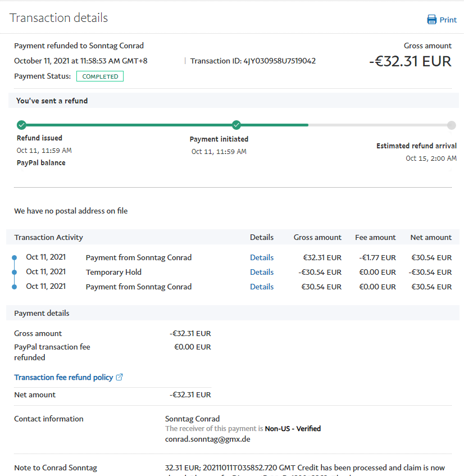The width and height of the screenshot is (464, 476).
Task: Click the printer icon
Action: click(x=431, y=20)
